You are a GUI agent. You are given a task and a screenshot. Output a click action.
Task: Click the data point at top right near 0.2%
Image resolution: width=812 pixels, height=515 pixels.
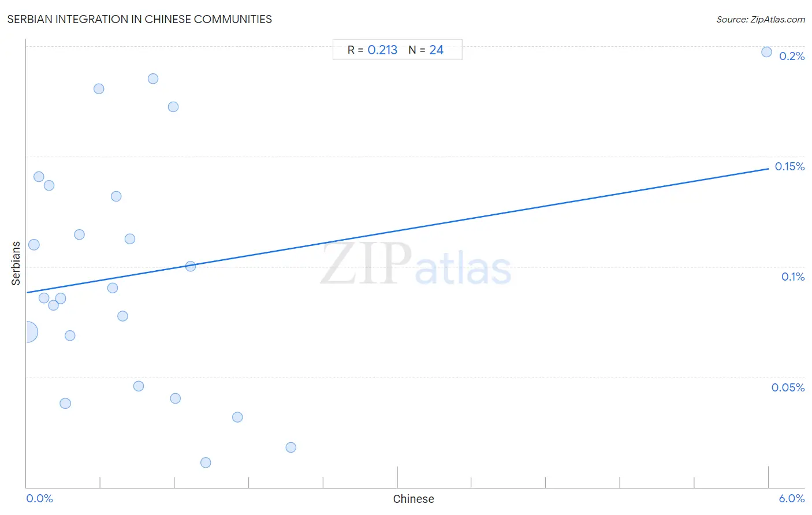tap(766, 52)
